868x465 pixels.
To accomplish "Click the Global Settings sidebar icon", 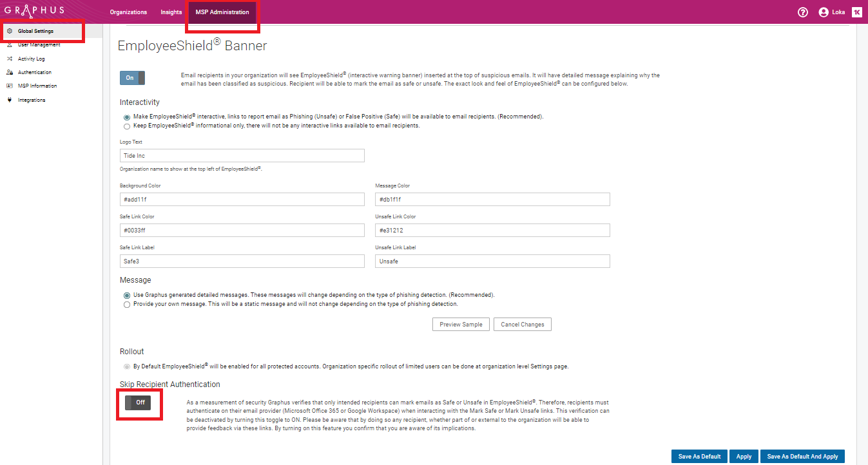I will (10, 31).
